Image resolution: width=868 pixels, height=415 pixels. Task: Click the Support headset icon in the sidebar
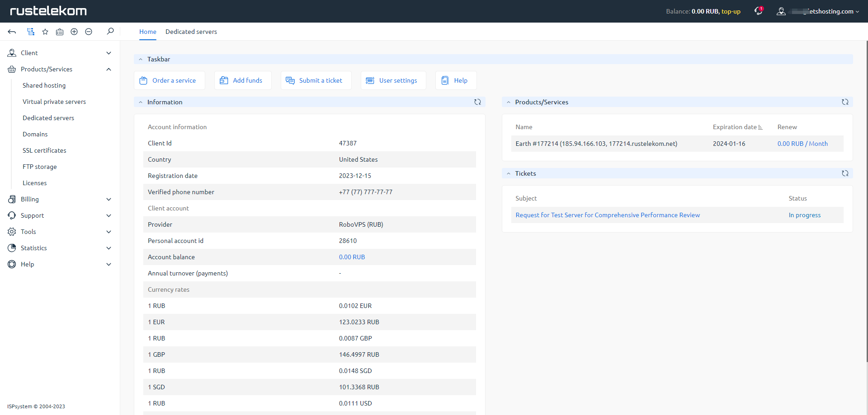pyautogui.click(x=12, y=215)
